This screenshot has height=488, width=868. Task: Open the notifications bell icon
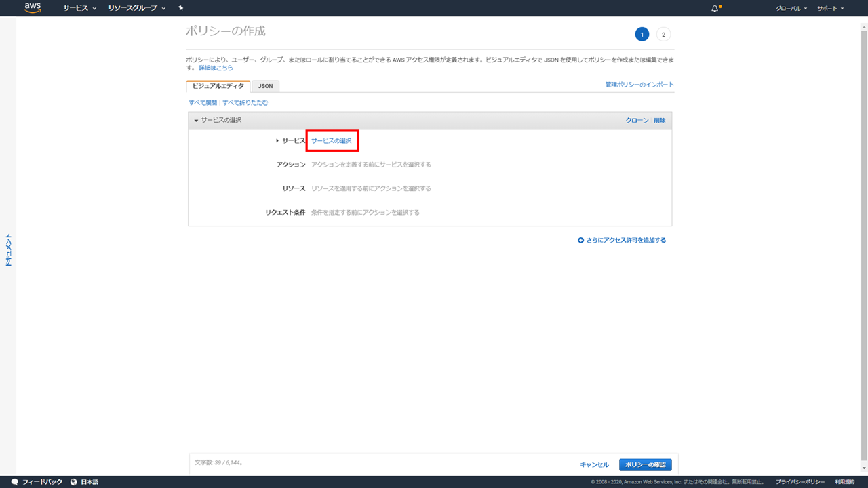point(715,8)
